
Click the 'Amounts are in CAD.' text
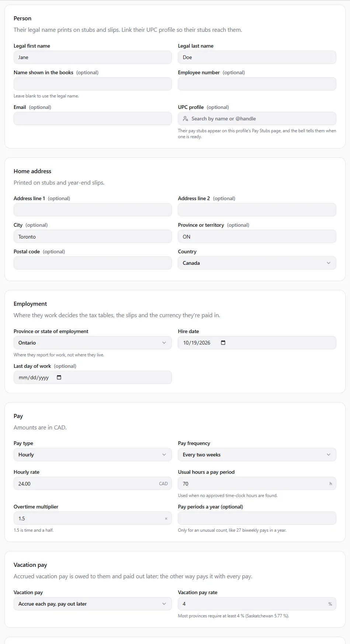coord(40,428)
